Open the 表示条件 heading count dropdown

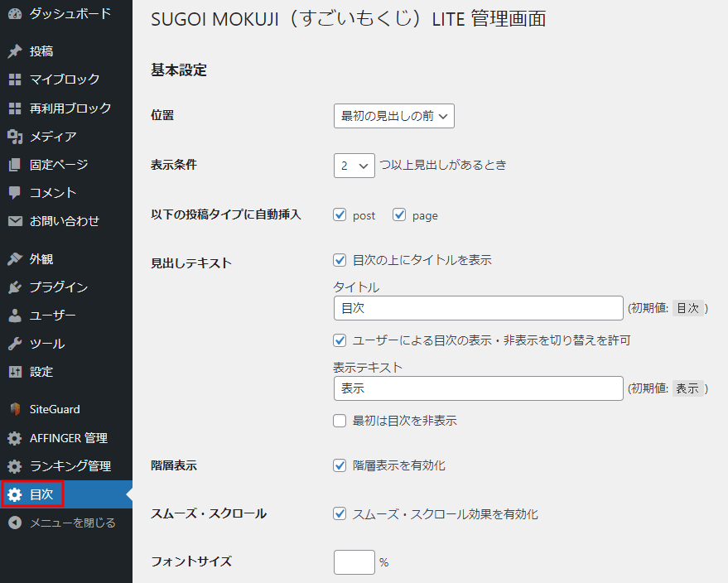354,166
